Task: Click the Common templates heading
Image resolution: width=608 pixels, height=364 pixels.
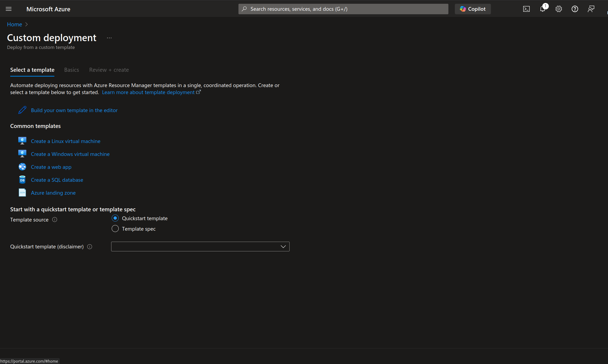Action: coord(36,126)
